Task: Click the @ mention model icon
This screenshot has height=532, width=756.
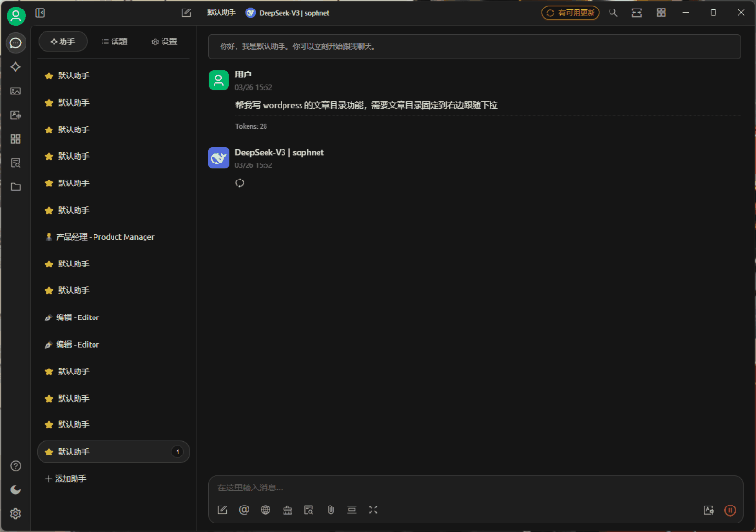Action: [x=244, y=510]
